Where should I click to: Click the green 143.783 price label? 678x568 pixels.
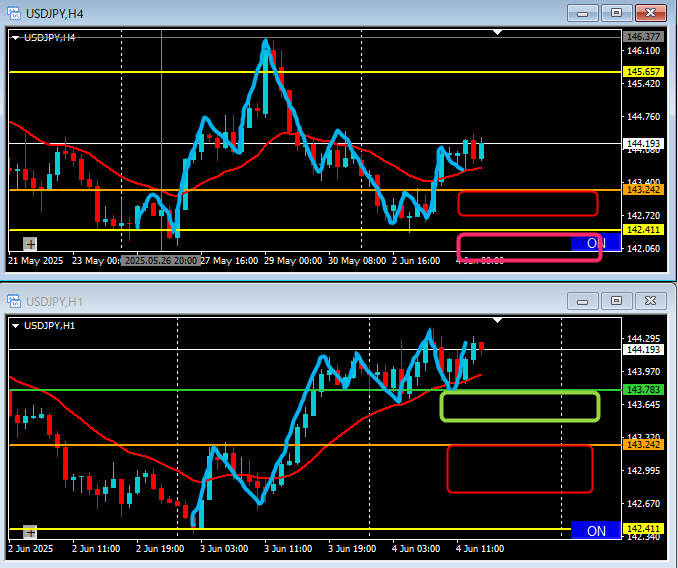[x=644, y=389]
